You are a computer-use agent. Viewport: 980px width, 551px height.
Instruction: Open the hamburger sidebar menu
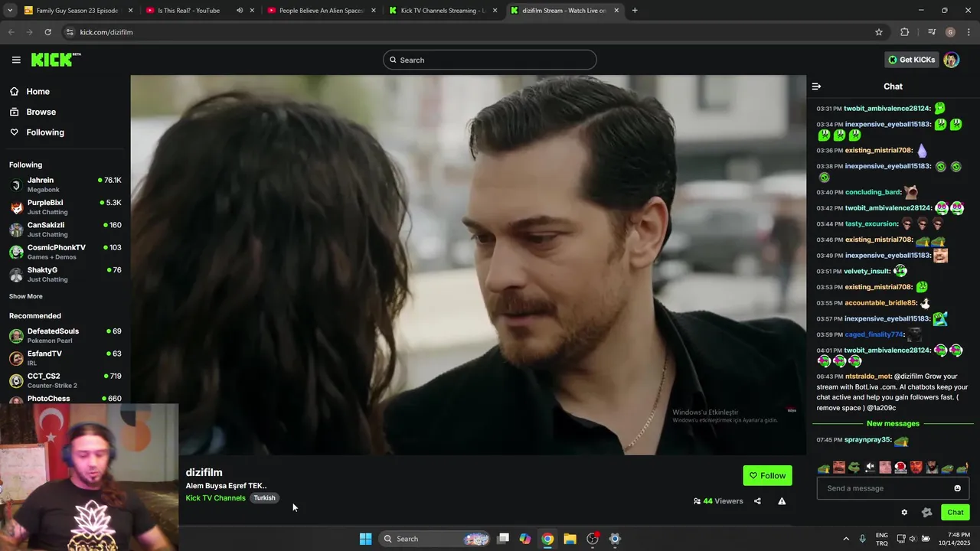16,60
